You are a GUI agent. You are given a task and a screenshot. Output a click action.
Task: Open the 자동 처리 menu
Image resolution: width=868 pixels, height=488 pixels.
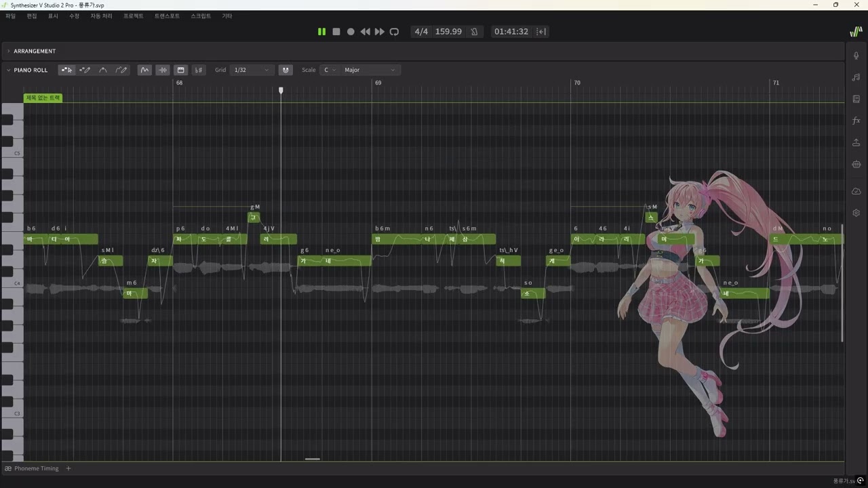point(101,16)
